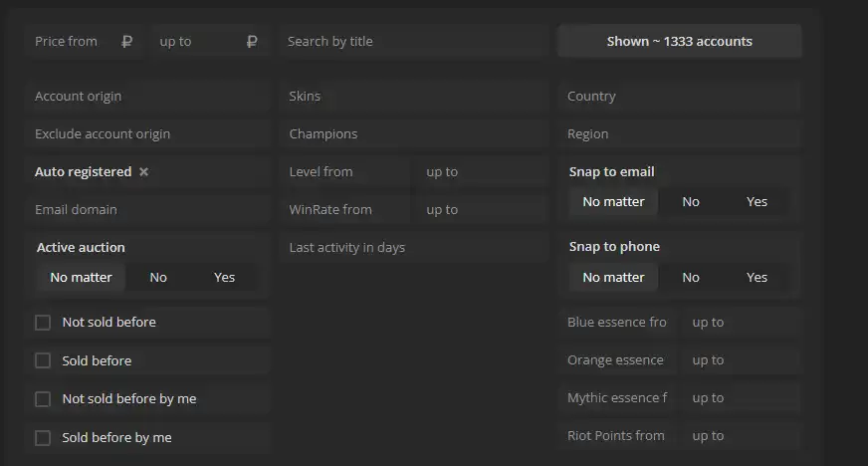Check the Not sold before checkbox

(43, 323)
